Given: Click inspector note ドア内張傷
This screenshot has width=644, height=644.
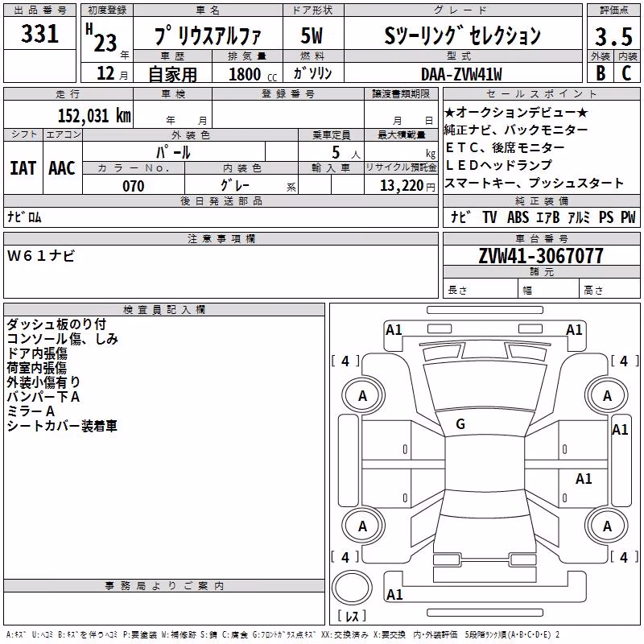Looking at the screenshot, I should [36, 353].
